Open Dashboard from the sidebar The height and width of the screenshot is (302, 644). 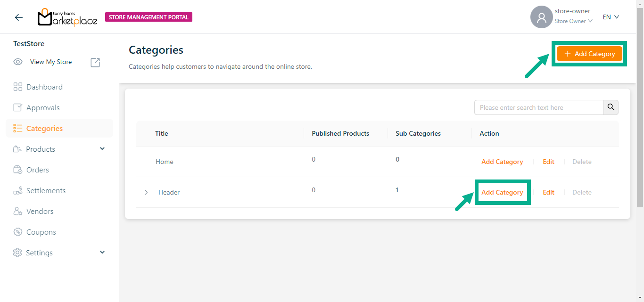pos(44,87)
